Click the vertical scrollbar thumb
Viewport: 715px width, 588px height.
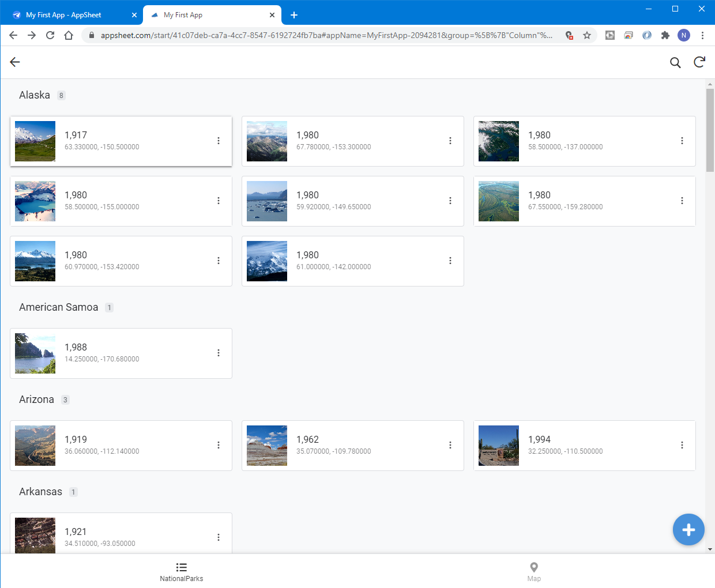(710, 130)
